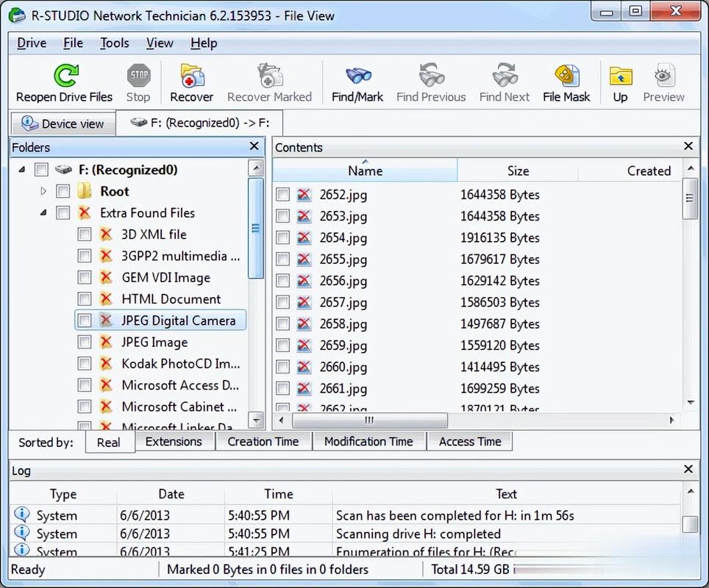The width and height of the screenshot is (709, 588).
Task: Close the Log panel
Action: [688, 469]
